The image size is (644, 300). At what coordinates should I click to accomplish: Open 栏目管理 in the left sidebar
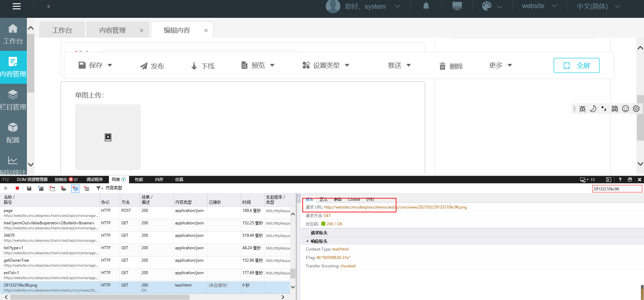pos(13,100)
